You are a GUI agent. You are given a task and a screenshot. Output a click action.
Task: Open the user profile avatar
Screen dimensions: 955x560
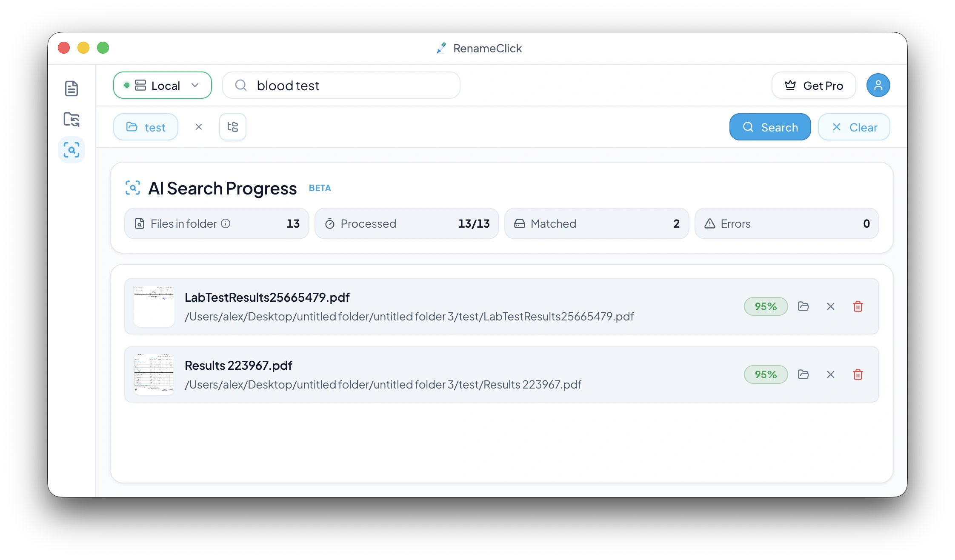pos(878,86)
